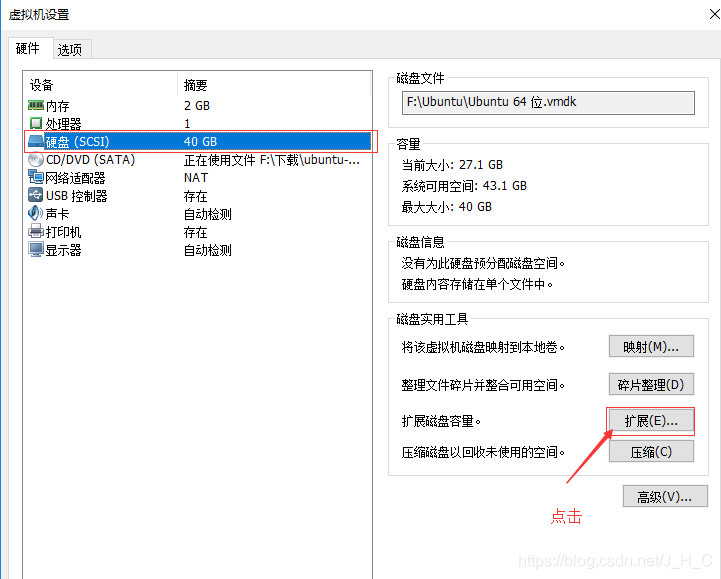Select the 内存 row in device list
This screenshot has width=721, height=579.
pos(199,106)
